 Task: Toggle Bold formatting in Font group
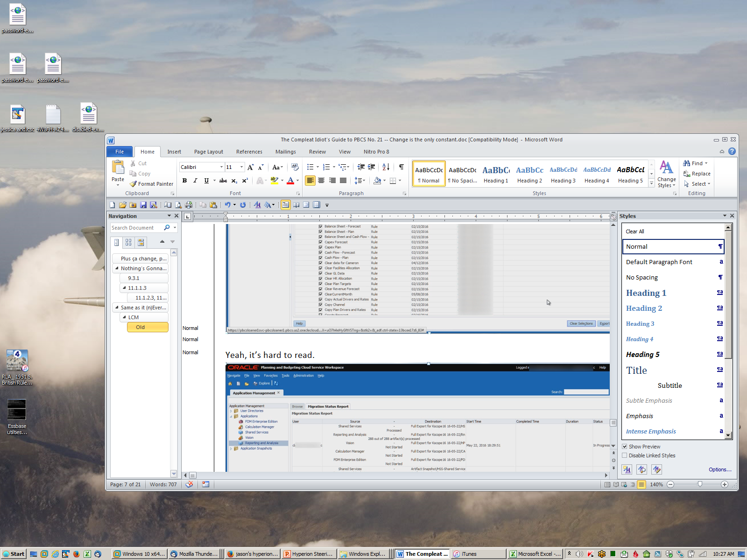184,181
